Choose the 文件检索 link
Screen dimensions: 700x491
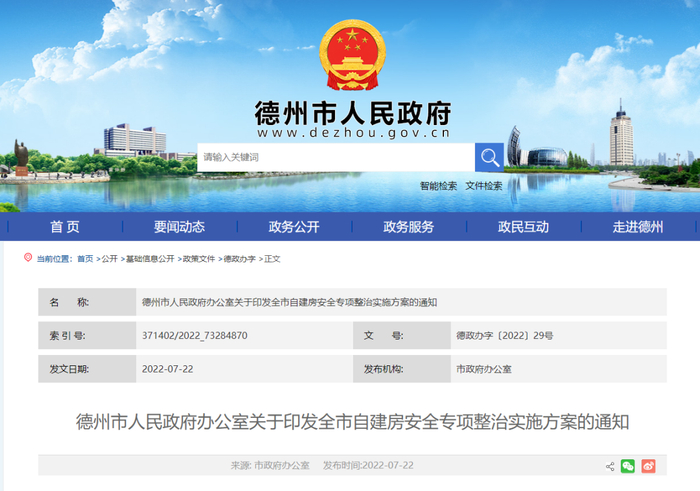[483, 186]
